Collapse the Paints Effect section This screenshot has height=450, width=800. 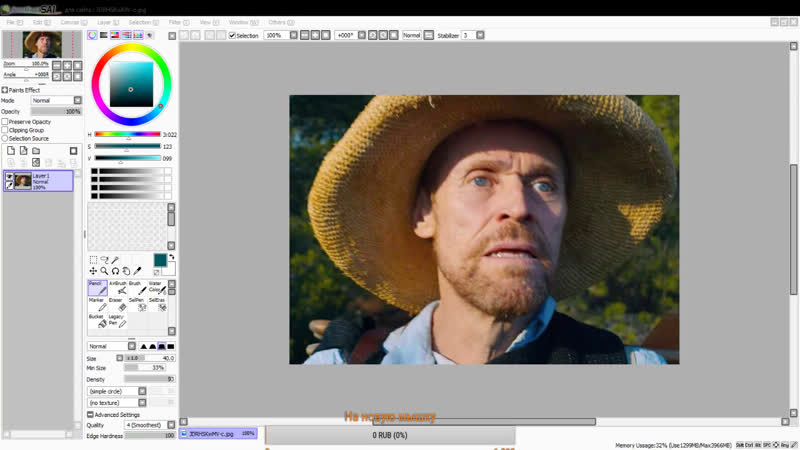coord(5,90)
